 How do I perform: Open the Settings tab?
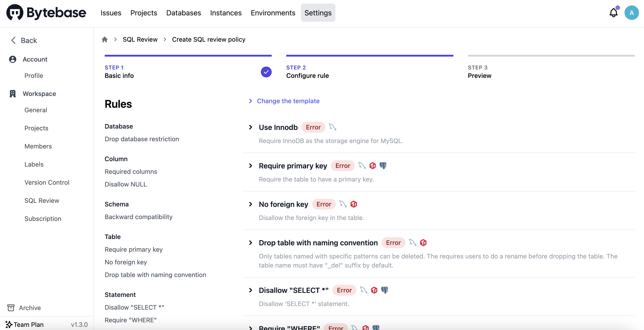click(318, 13)
